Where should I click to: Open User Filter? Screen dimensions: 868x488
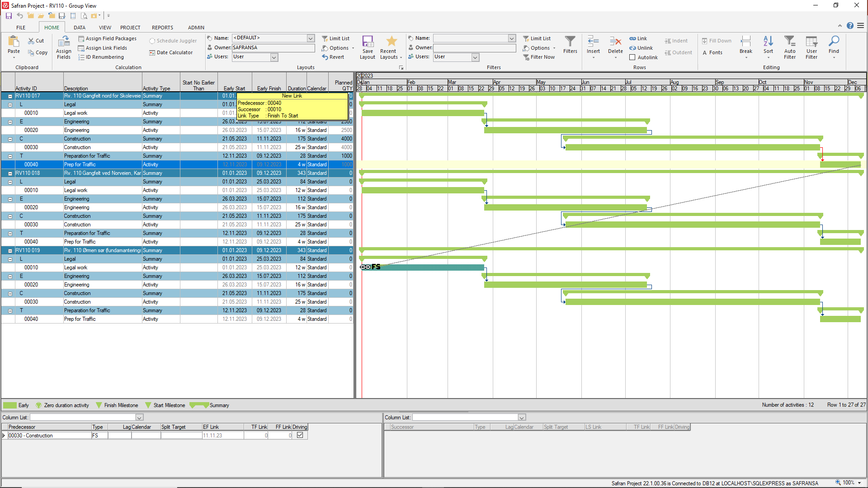point(811,47)
